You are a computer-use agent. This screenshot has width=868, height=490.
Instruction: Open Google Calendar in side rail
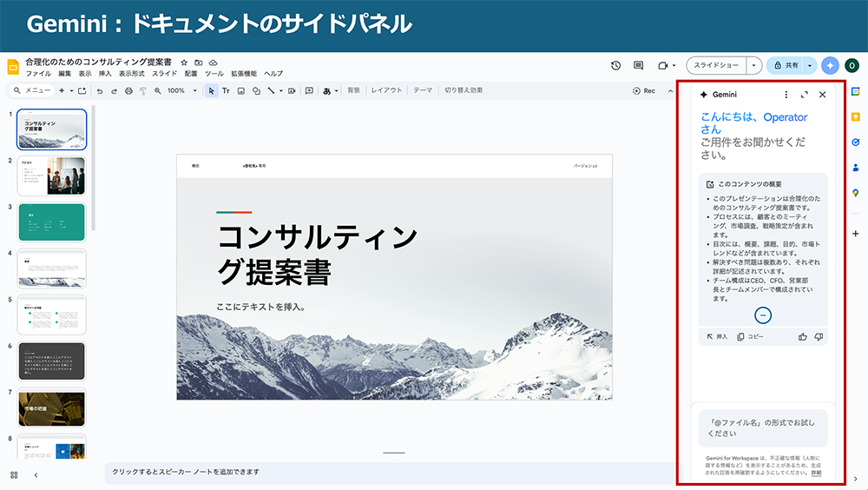point(855,91)
